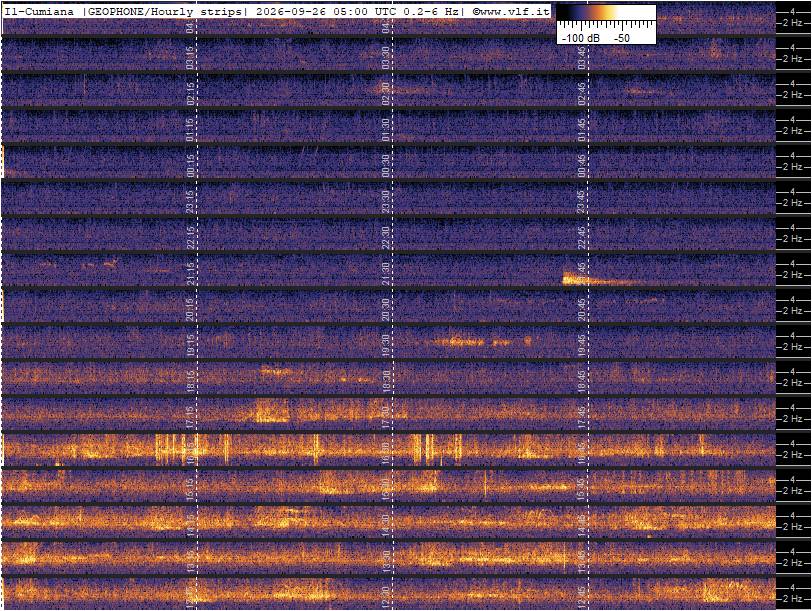
Task: Click the 00:45 time marker label
Action: pyautogui.click(x=582, y=165)
